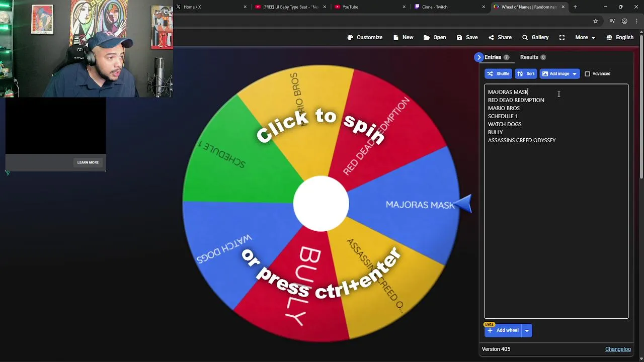
Task: Expand the More dropdown menu
Action: click(x=585, y=37)
